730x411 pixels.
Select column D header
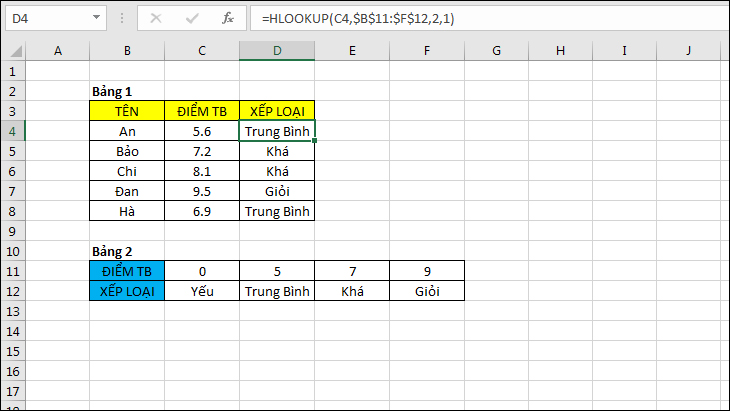point(277,51)
